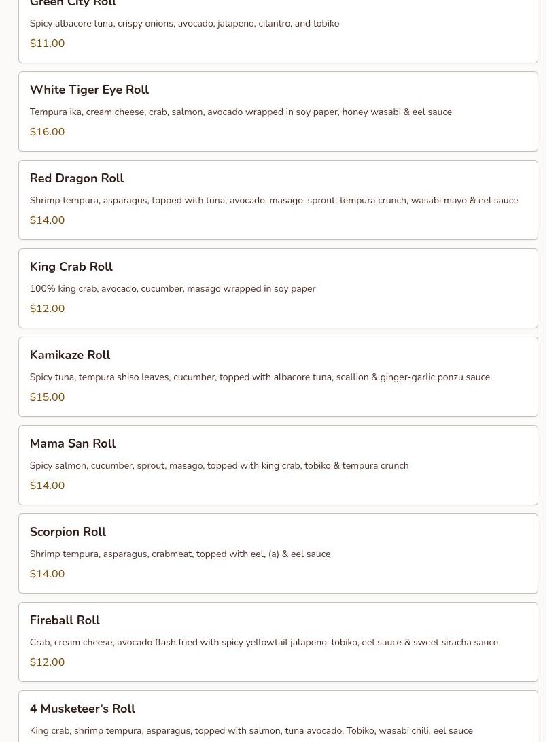This screenshot has width=560, height=742.
Task: Open the Kamikaze Roll item title
Action: coord(70,355)
